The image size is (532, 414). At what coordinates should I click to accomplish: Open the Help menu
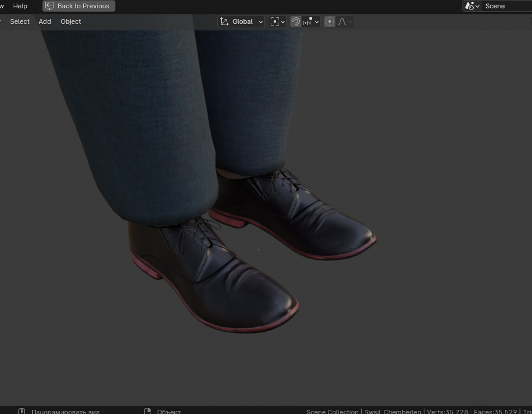pos(20,6)
